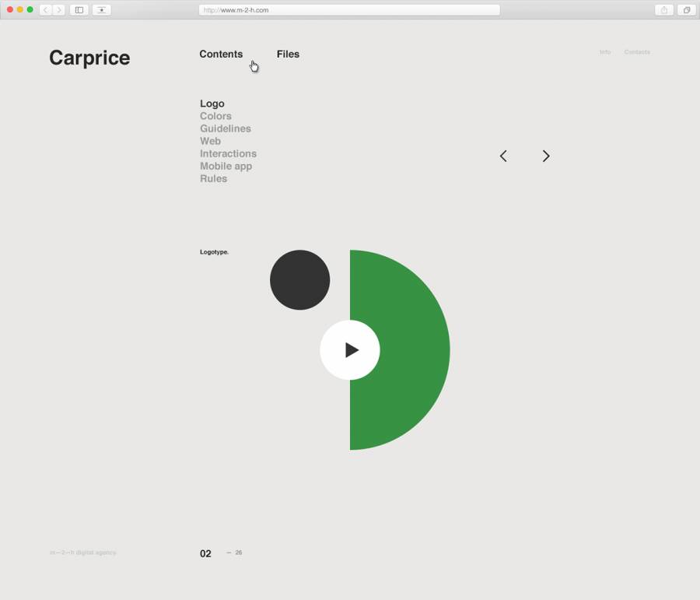
Task: Click the play button on the logotype video
Action: [350, 350]
